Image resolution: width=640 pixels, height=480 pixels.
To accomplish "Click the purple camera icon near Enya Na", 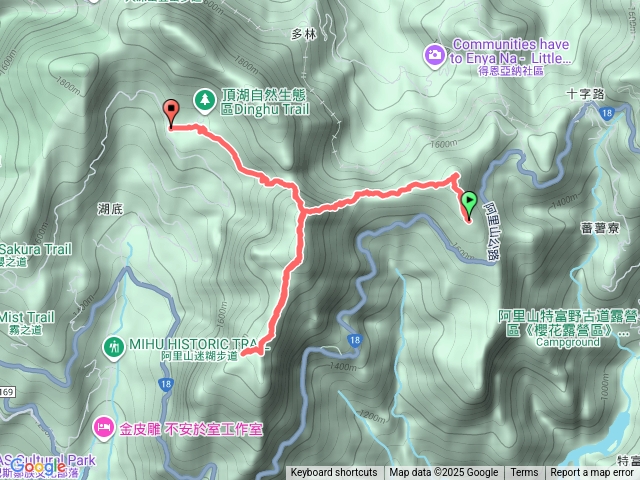I will [435, 56].
